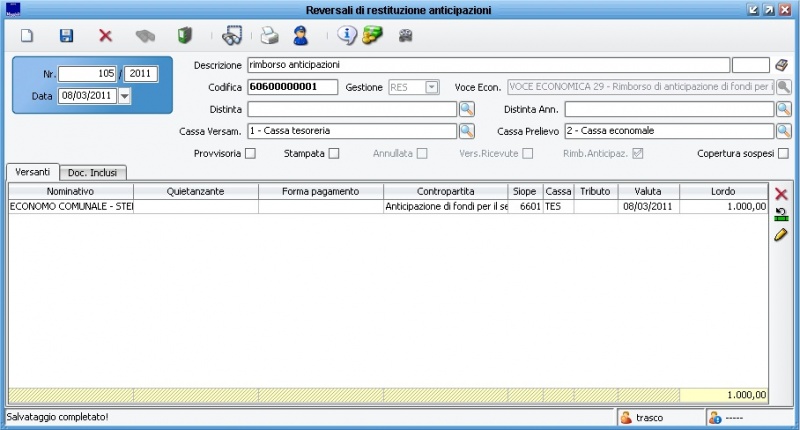Click the printer icon in the toolbar
Screen dimensions: 800x430
tap(269, 36)
